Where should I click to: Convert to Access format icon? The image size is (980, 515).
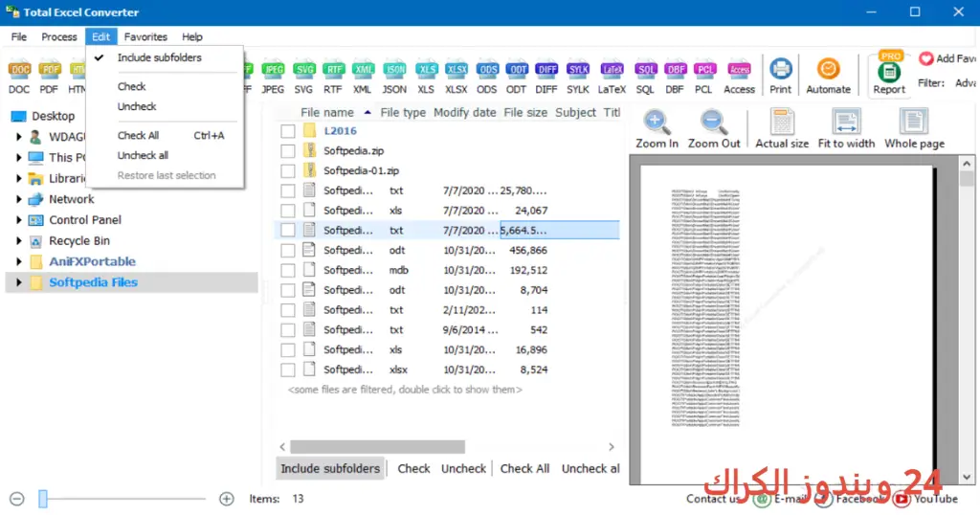(740, 77)
